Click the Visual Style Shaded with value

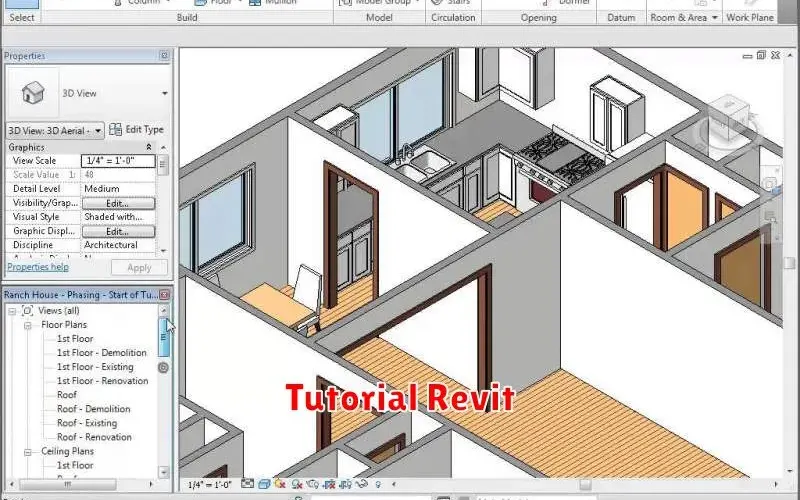[x=118, y=217]
